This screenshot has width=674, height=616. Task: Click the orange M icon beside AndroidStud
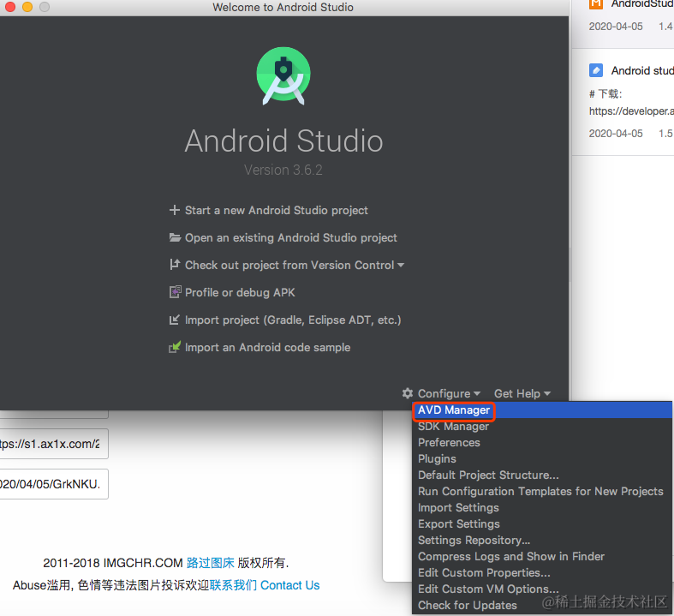pyautogui.click(x=596, y=3)
